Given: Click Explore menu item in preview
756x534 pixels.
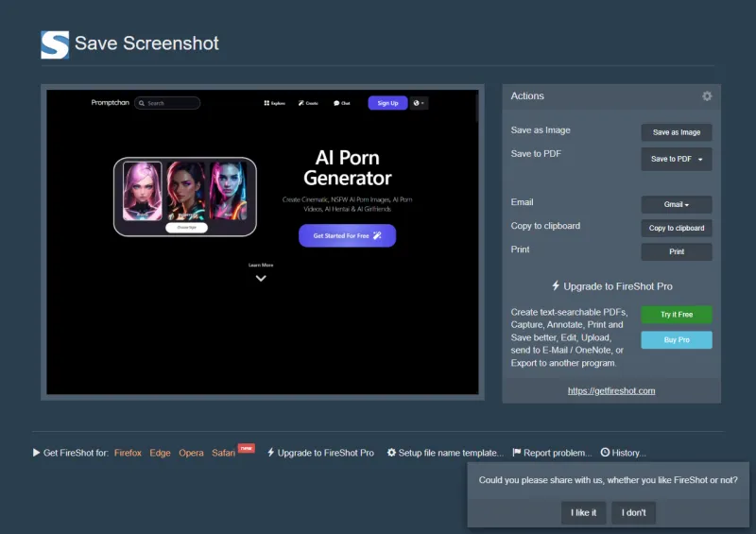Looking at the screenshot, I should click(274, 103).
